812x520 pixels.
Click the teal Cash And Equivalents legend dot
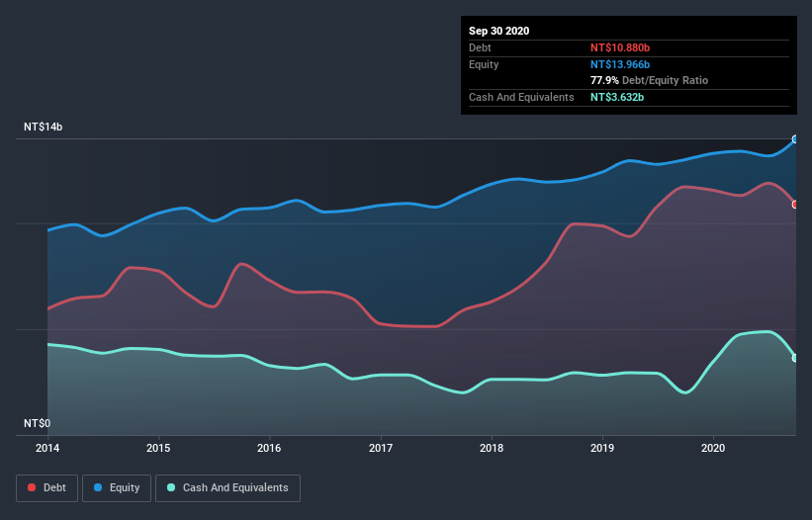(172, 487)
